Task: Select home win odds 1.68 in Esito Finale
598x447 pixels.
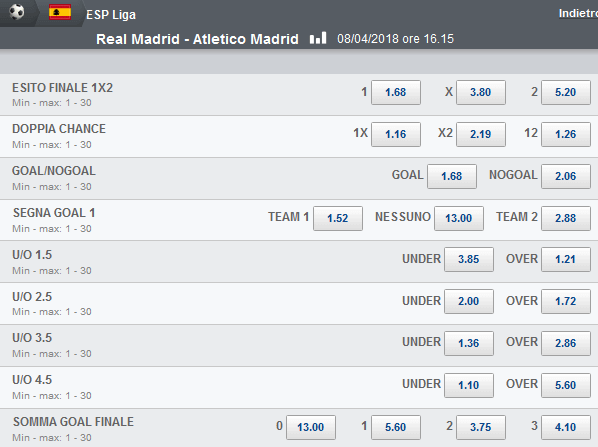Action: click(x=396, y=92)
